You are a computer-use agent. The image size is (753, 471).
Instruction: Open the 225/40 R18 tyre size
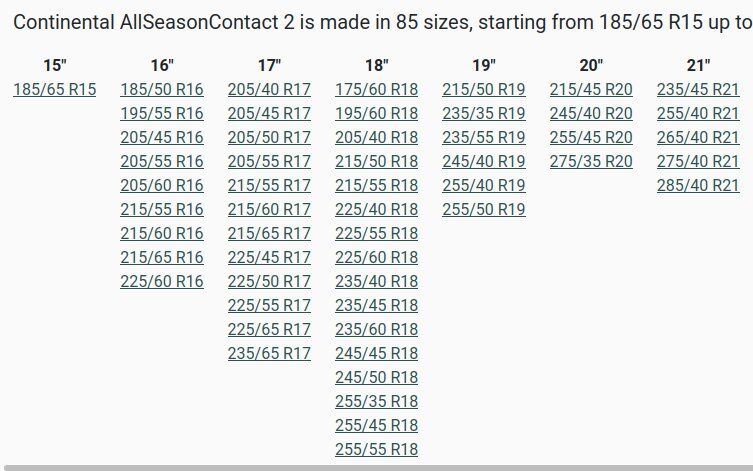point(376,210)
